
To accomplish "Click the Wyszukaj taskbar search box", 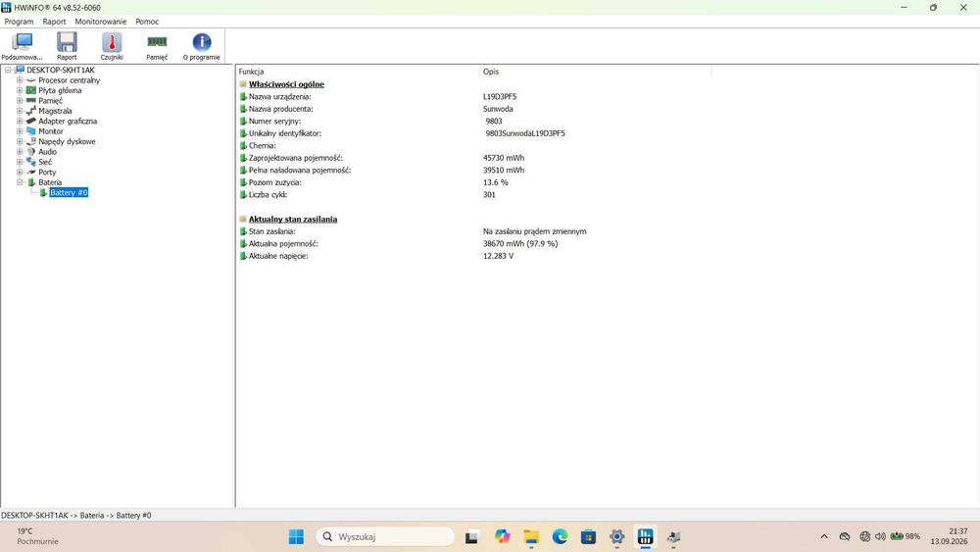I will pyautogui.click(x=385, y=536).
